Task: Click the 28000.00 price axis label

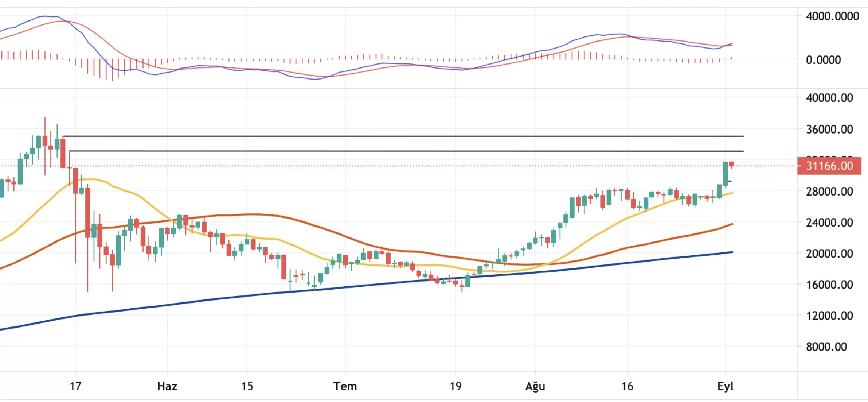Action: click(829, 191)
